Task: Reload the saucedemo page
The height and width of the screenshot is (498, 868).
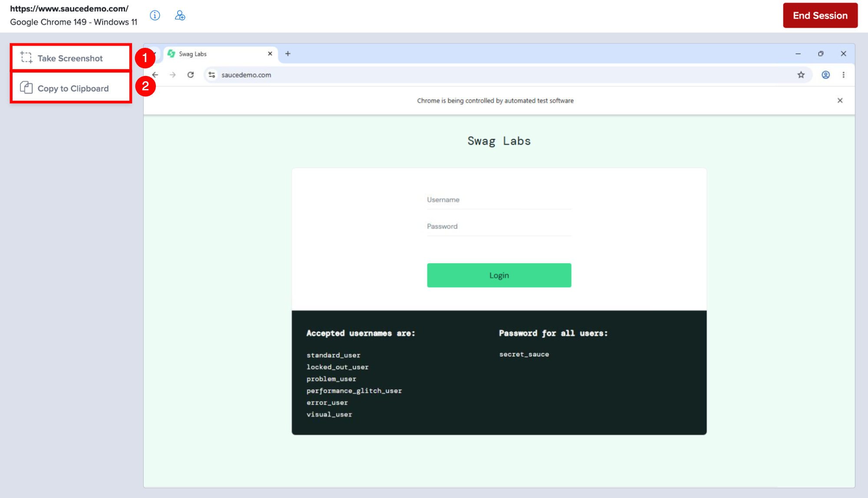Action: pos(191,75)
